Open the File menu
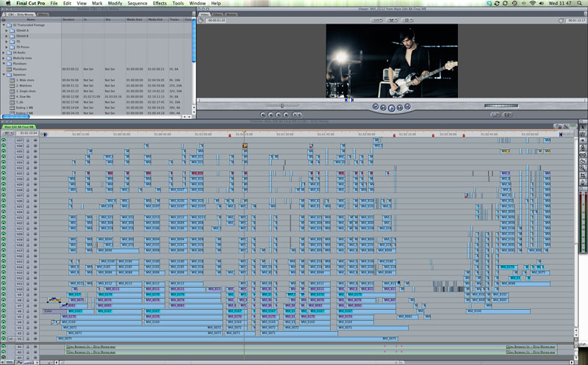The height and width of the screenshot is (365, 588). [x=54, y=4]
